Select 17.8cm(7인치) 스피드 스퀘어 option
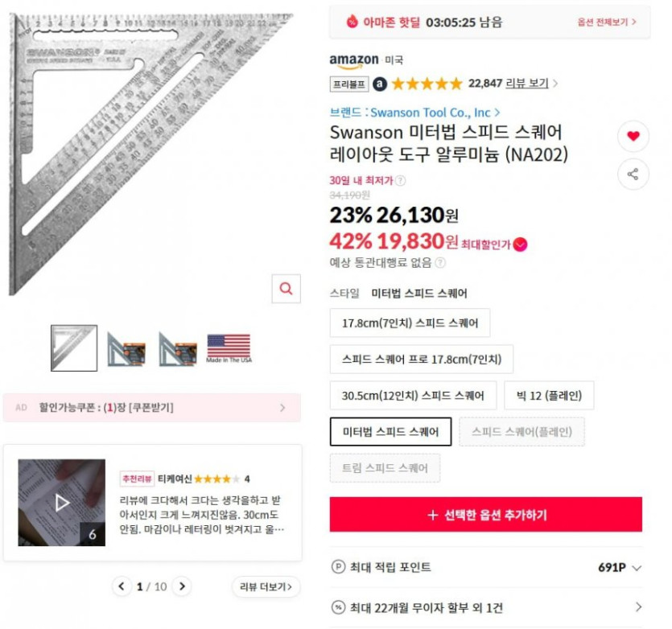Viewport: 672px width, 629px height. tap(410, 323)
